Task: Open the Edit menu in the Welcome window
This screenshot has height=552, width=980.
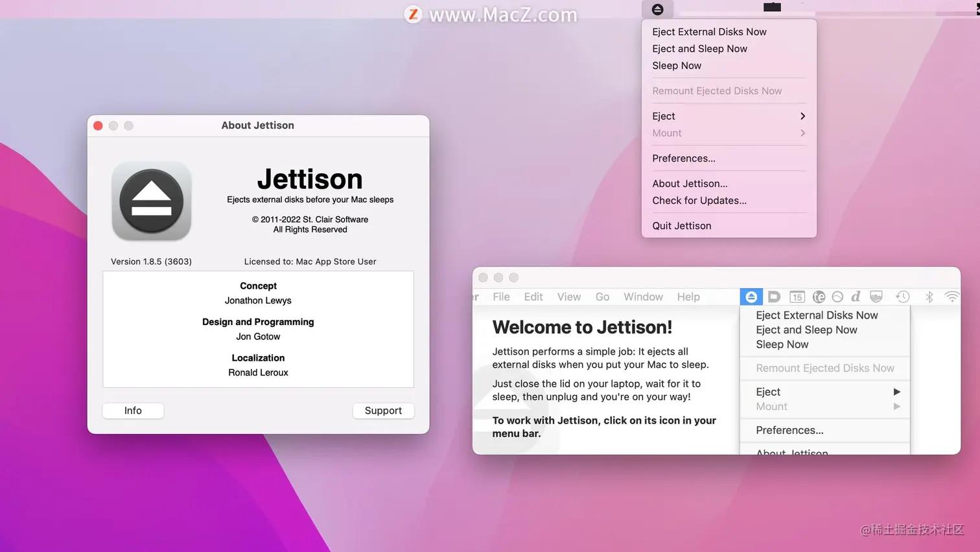Action: tap(533, 297)
